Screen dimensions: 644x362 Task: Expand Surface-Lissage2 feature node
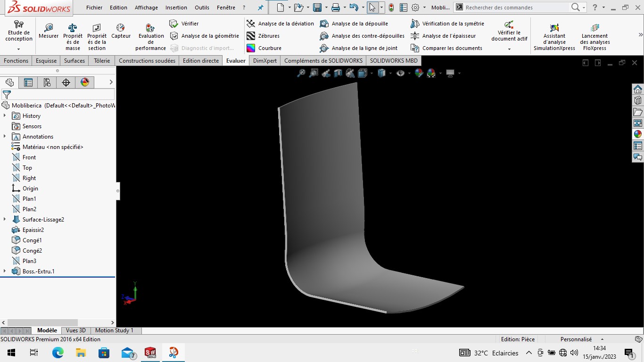click(x=5, y=219)
